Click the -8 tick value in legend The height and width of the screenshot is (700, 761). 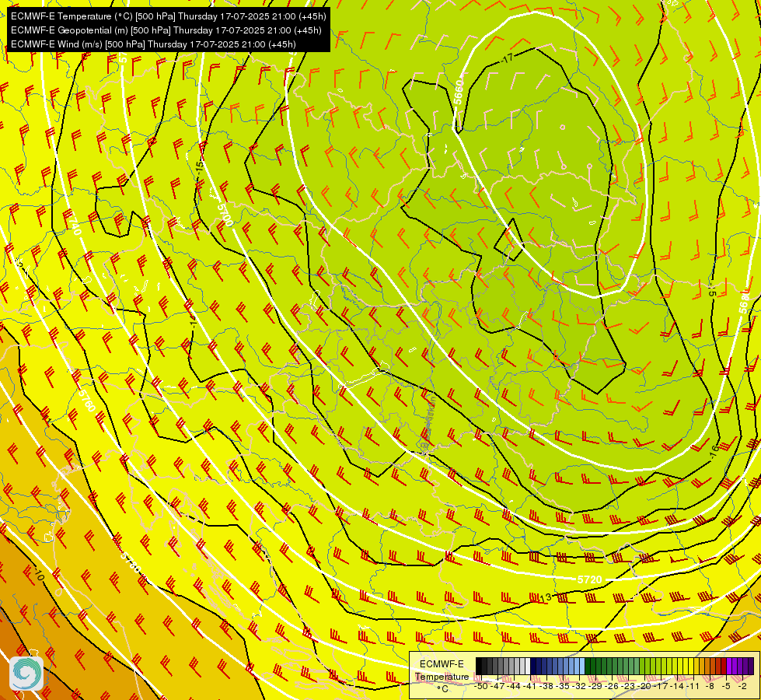[x=710, y=687]
